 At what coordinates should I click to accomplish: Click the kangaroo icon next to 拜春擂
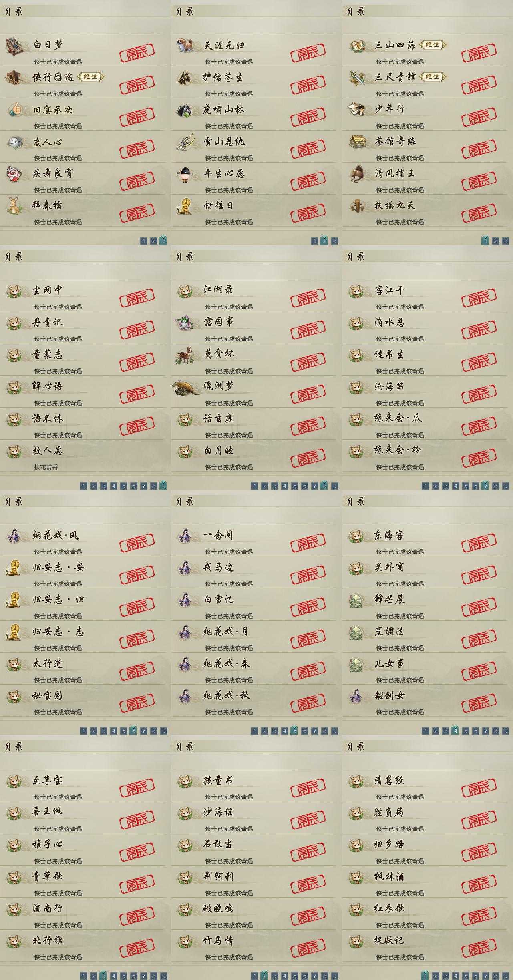pyautogui.click(x=15, y=205)
